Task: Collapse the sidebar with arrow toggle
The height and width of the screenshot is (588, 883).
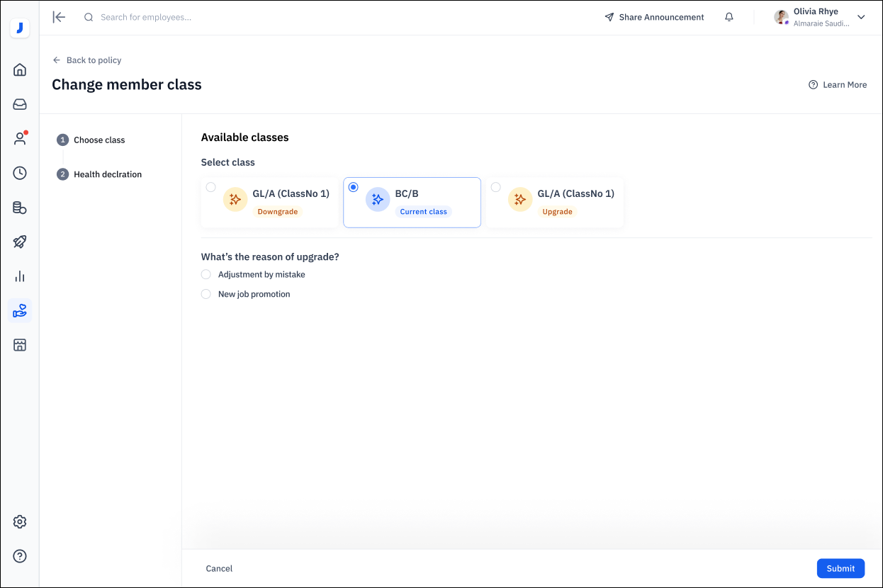Action: (x=60, y=17)
